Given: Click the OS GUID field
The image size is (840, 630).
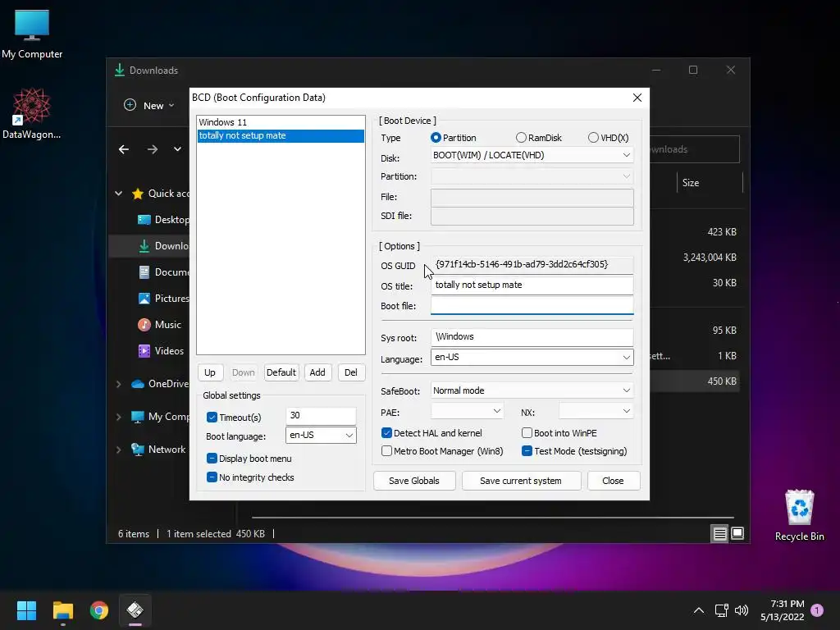Looking at the screenshot, I should tap(532, 265).
